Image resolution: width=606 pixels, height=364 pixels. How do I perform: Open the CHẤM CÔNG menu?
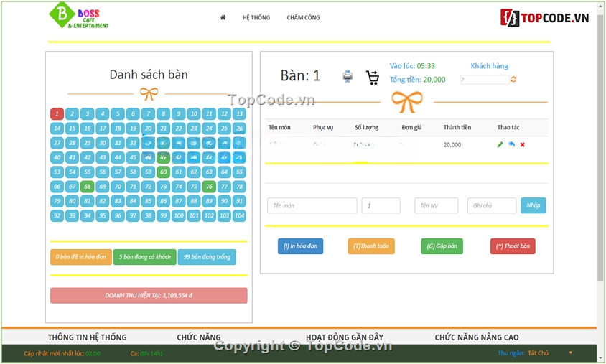(x=303, y=17)
